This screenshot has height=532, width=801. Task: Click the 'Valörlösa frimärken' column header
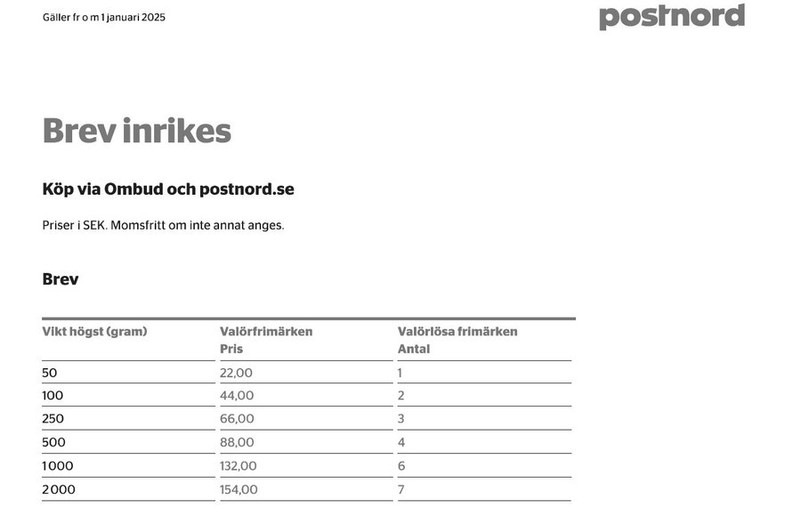pos(457,332)
